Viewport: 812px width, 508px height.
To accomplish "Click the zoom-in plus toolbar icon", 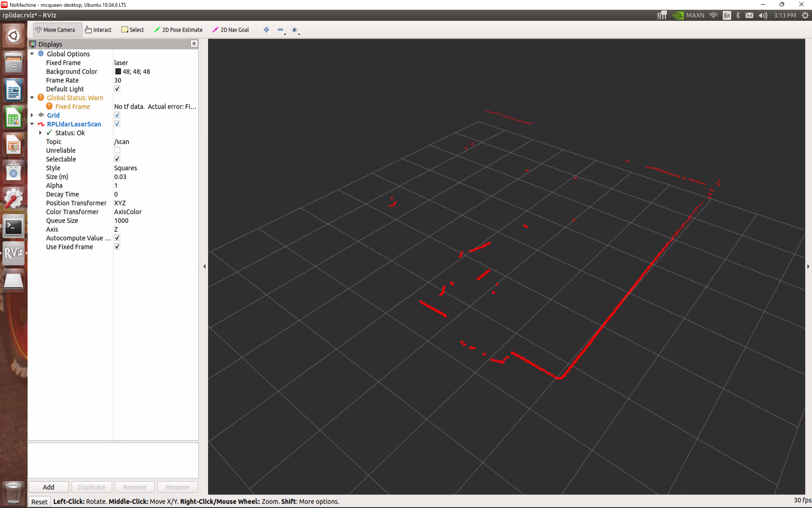I will click(266, 30).
